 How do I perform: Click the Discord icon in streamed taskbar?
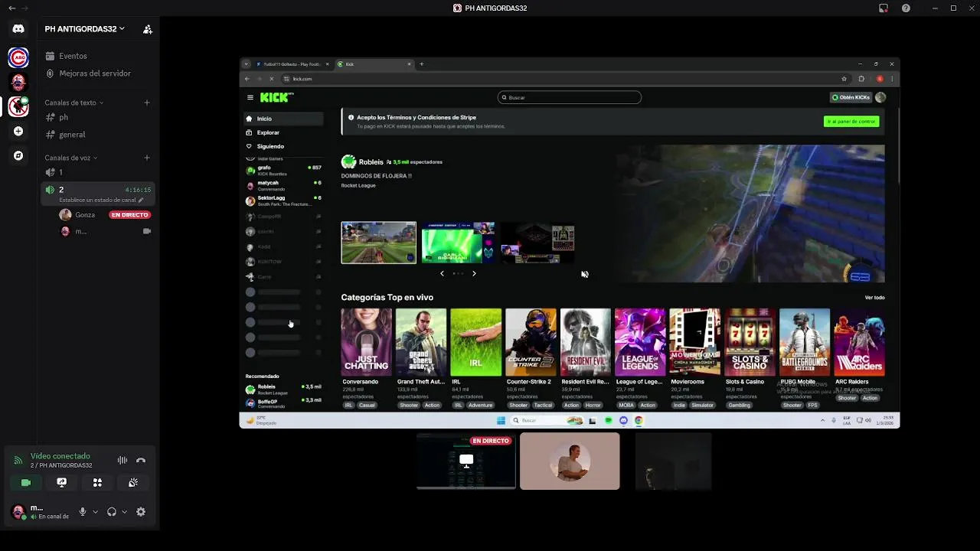tap(623, 420)
